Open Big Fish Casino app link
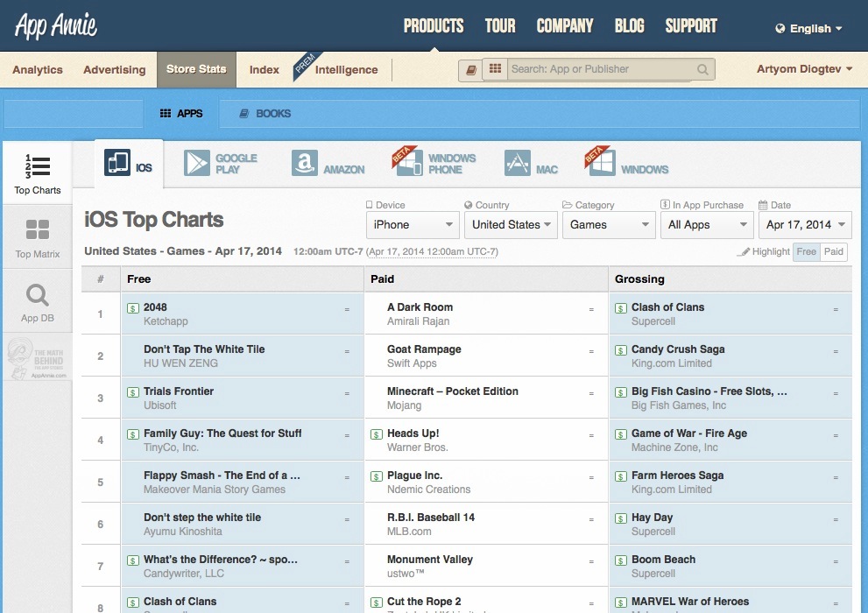 click(x=709, y=391)
